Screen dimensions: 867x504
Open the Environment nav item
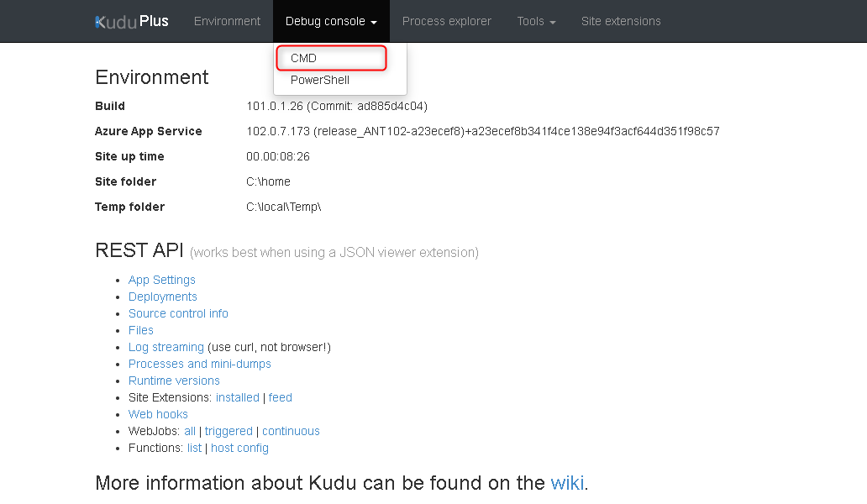pyautogui.click(x=227, y=21)
